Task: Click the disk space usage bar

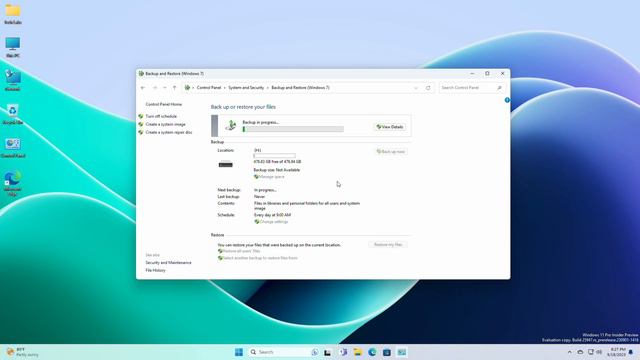Action: pyautogui.click(x=274, y=156)
